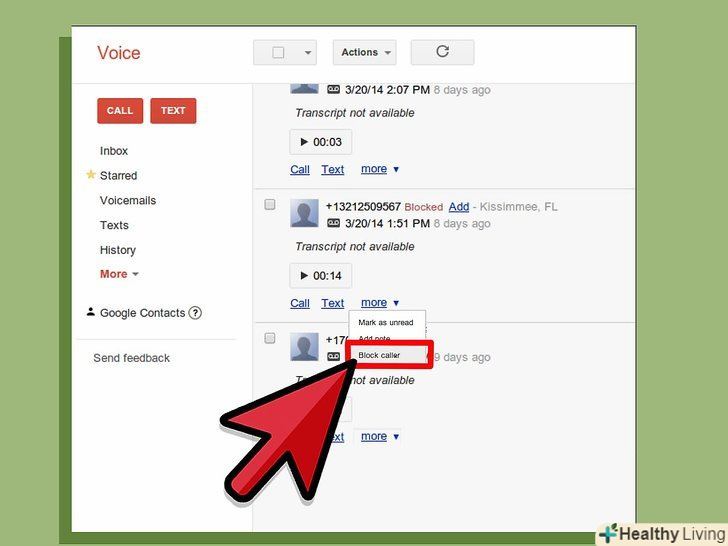Play the 00:03 voicemail
728x546 pixels.
[320, 142]
